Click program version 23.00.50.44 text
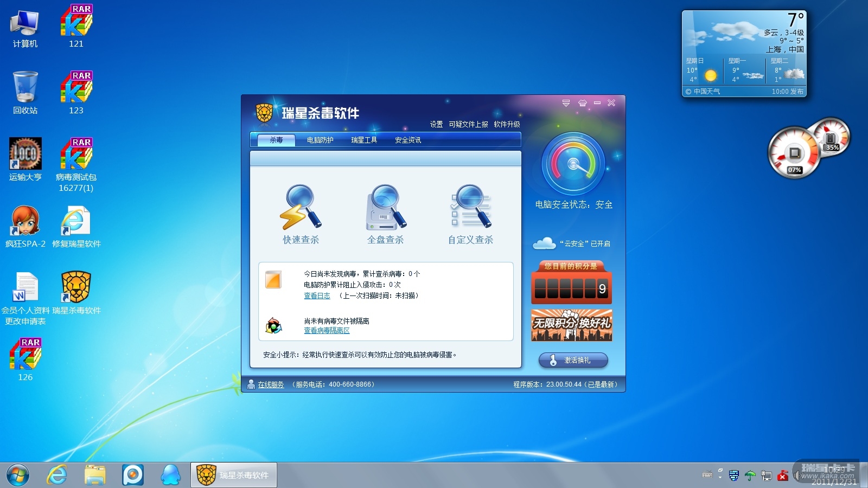This screenshot has height=488, width=868. 565,384
